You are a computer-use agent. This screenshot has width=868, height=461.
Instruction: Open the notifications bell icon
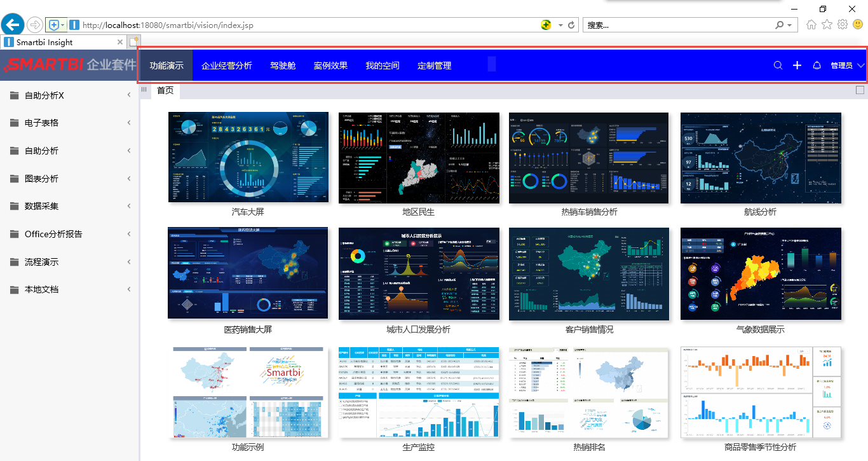817,65
